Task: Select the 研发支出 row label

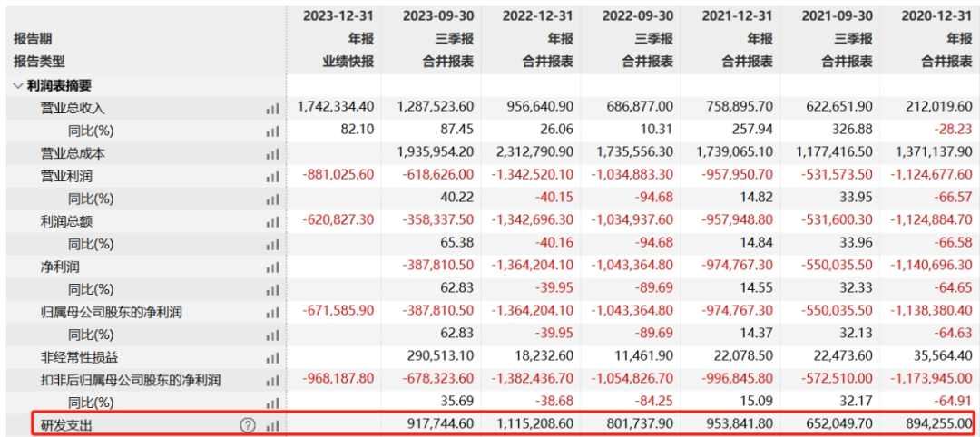Action: (66, 424)
